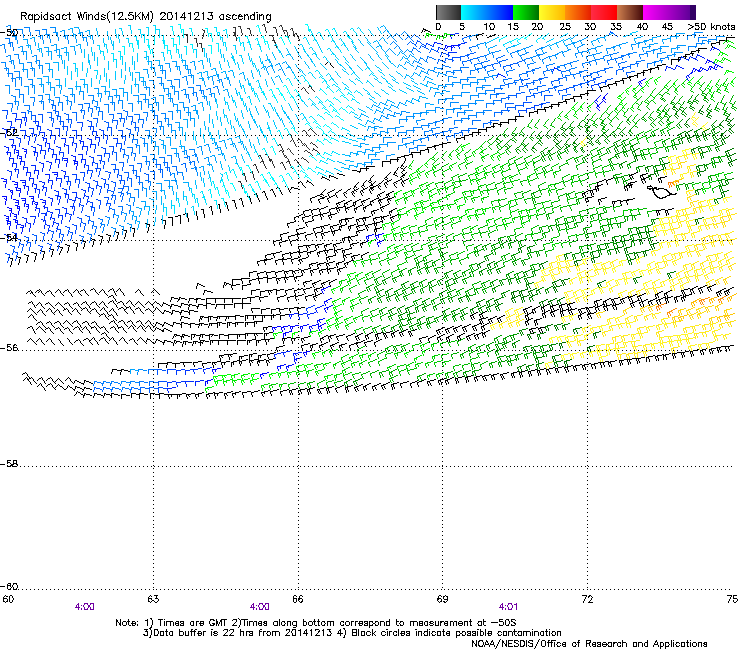This screenshot has width=740, height=650.
Task: Select the '-54' latitude axis label
Action: 9,237
